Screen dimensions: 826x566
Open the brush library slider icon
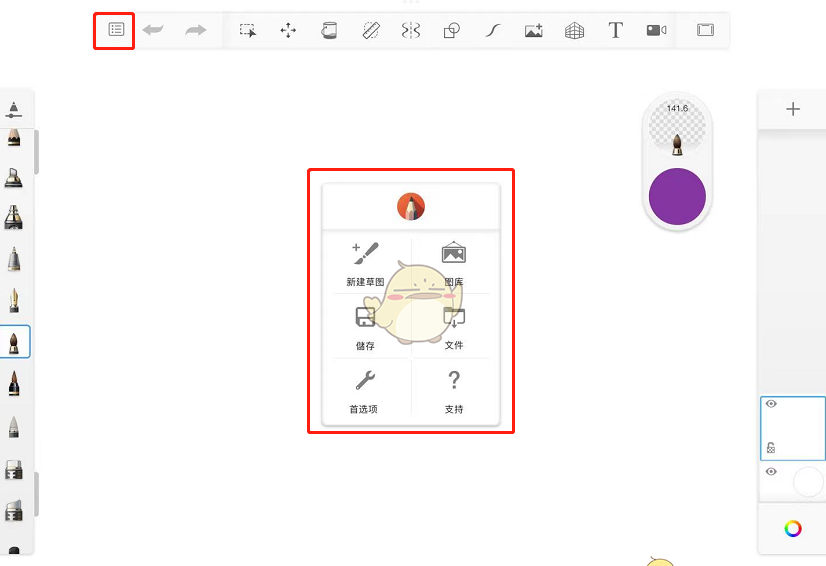(14, 110)
